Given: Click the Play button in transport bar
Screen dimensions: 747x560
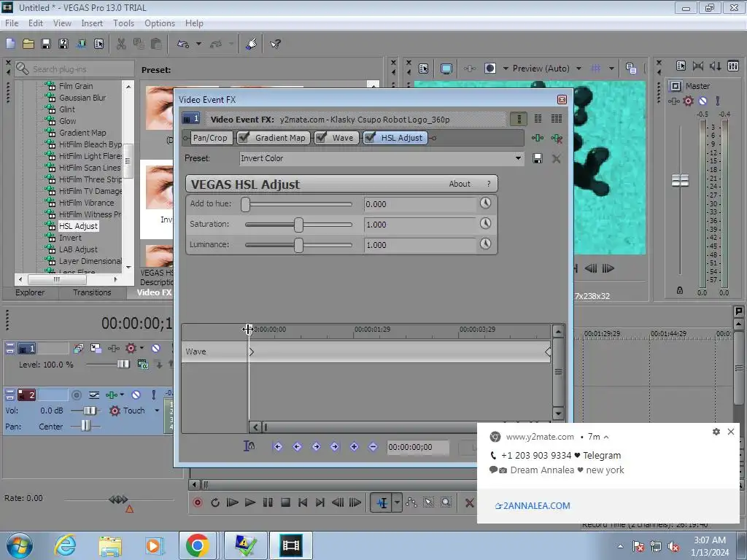Looking at the screenshot, I should 249,502.
